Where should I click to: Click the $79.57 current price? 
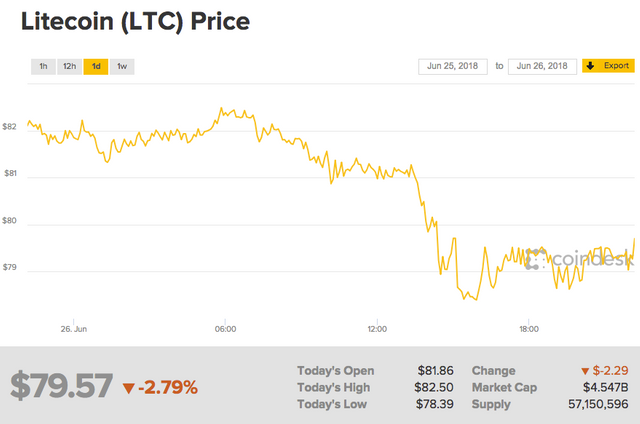(61, 386)
